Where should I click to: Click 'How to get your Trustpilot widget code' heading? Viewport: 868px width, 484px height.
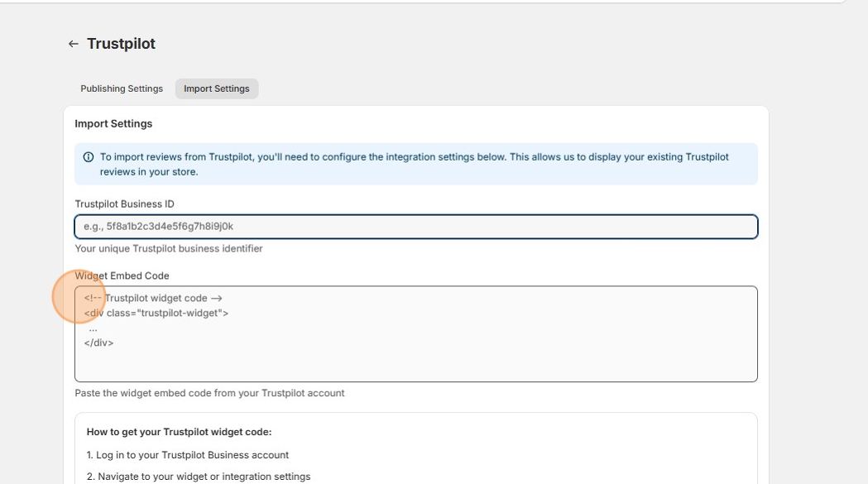(179, 432)
